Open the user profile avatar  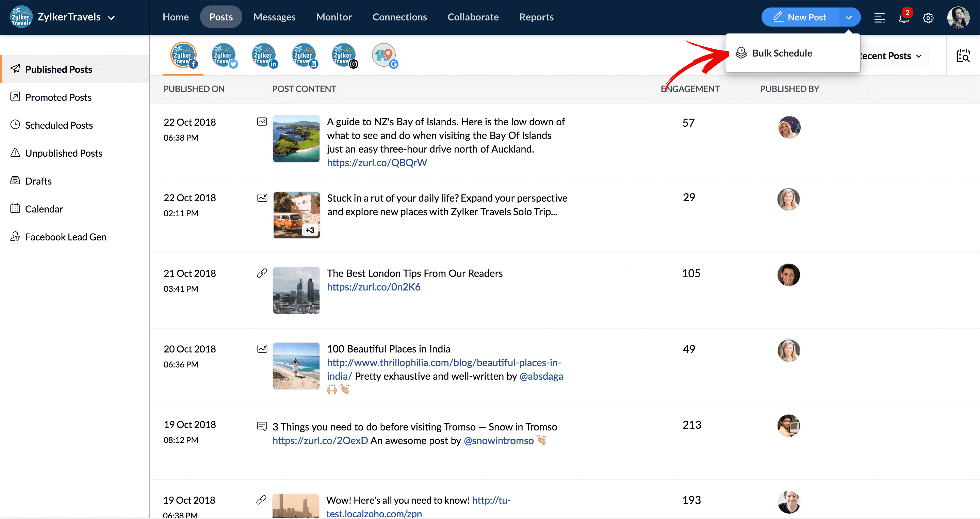pyautogui.click(x=958, y=17)
